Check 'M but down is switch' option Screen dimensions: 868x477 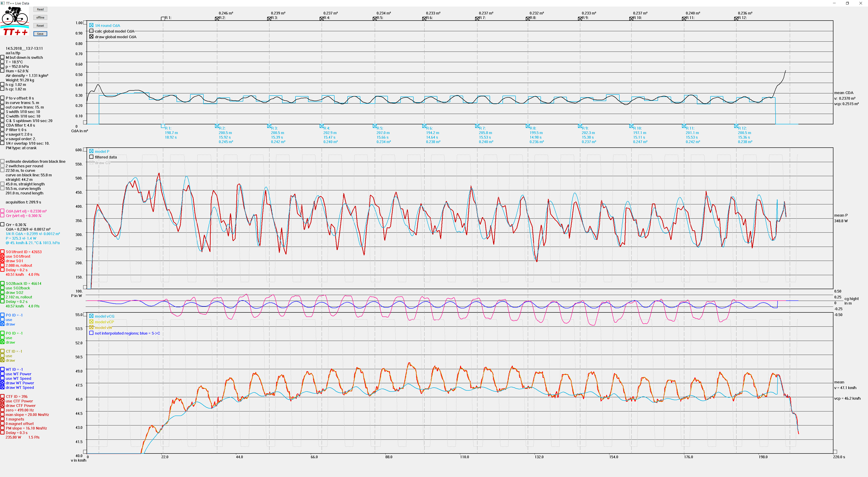[x=2, y=57]
